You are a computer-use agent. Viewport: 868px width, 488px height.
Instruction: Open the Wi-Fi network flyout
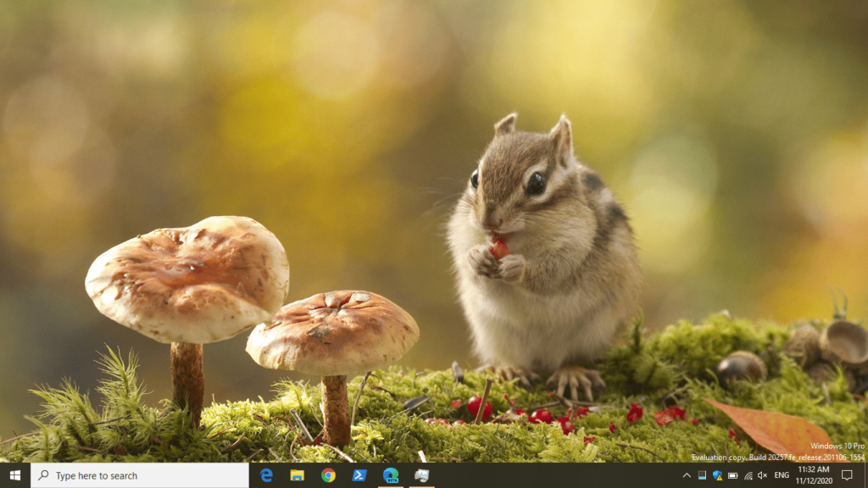click(748, 475)
